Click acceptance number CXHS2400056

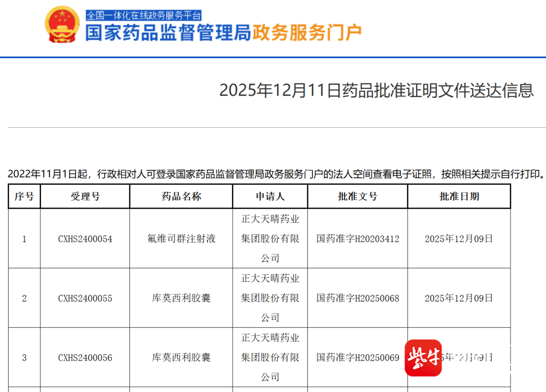pos(85,358)
